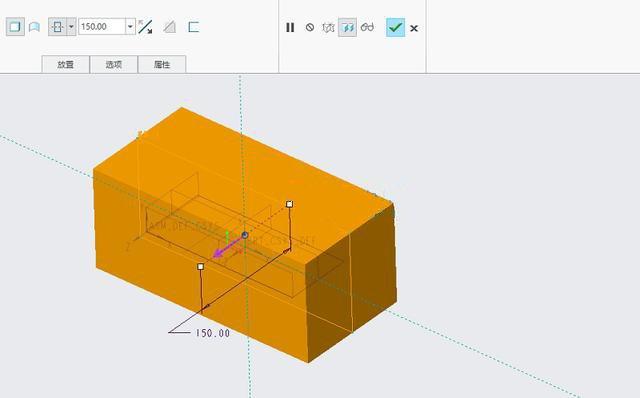Select the extrude as solid icon
This screenshot has height=398, width=640.
pyautogui.click(x=15, y=27)
